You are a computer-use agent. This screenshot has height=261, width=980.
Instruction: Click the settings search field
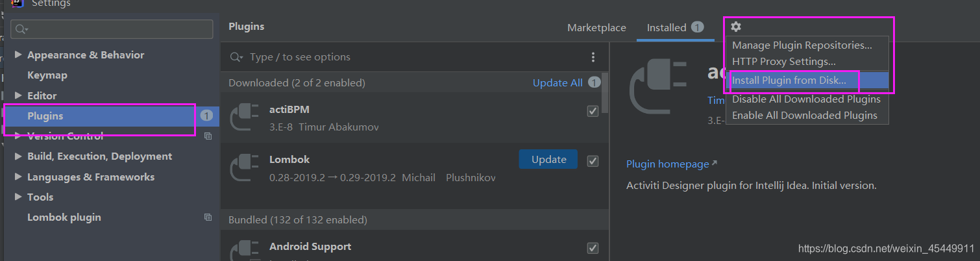pos(112,29)
